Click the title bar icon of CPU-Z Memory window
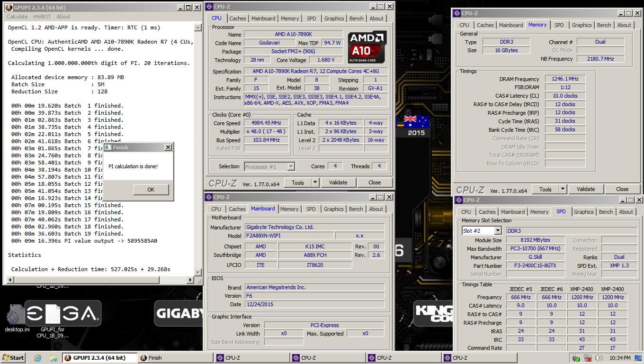The width and height of the screenshot is (644, 364). click(x=457, y=13)
